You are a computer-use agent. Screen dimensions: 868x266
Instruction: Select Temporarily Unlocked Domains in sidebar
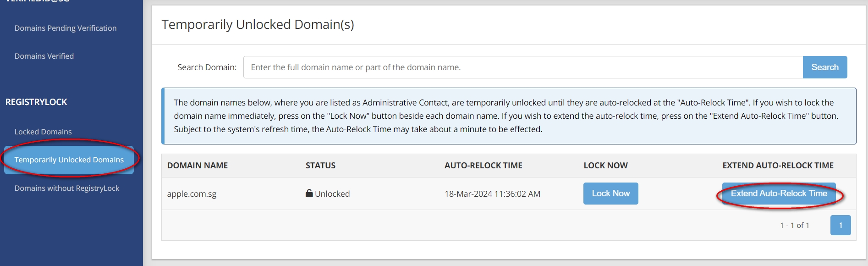(69, 160)
